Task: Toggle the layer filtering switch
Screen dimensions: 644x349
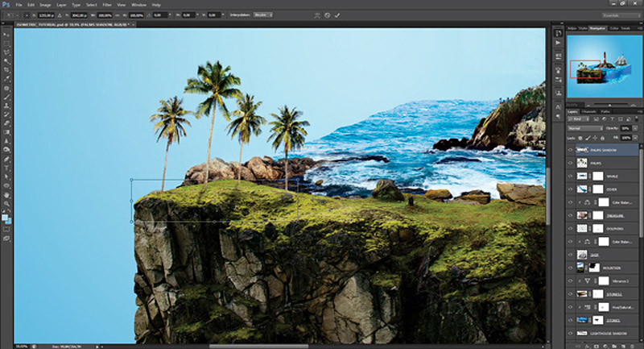Action: (x=636, y=119)
